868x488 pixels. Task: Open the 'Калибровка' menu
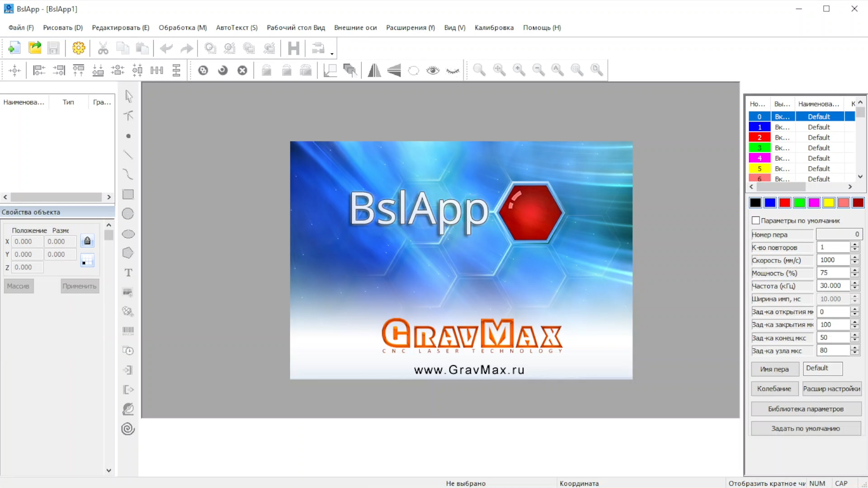(x=494, y=28)
